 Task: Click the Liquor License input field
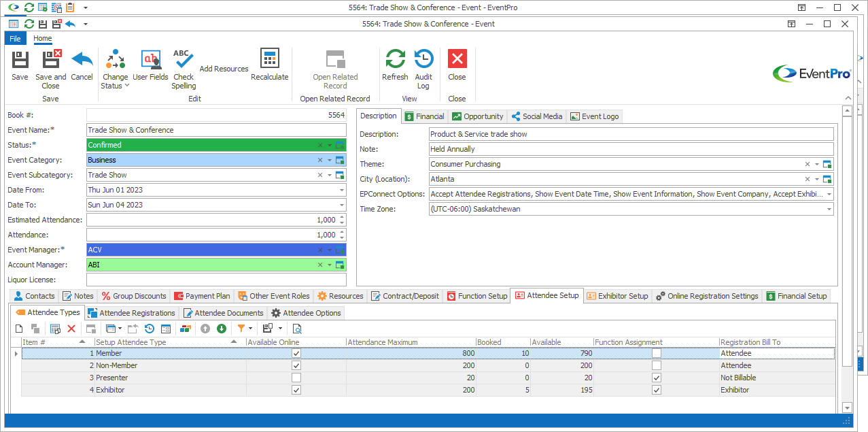coord(216,280)
